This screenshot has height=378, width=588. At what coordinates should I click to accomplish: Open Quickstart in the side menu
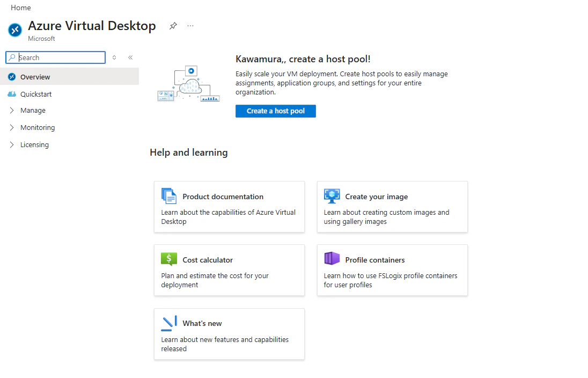(x=70, y=94)
